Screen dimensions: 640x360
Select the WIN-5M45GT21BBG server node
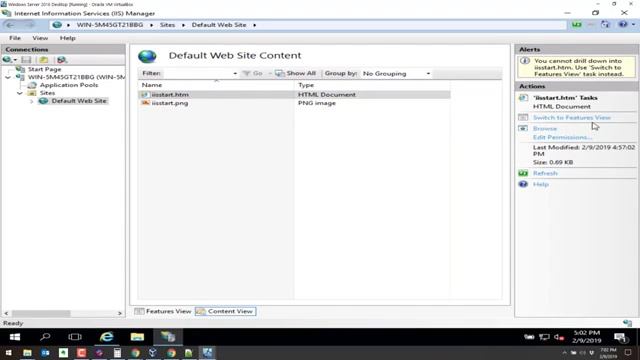pos(76,77)
